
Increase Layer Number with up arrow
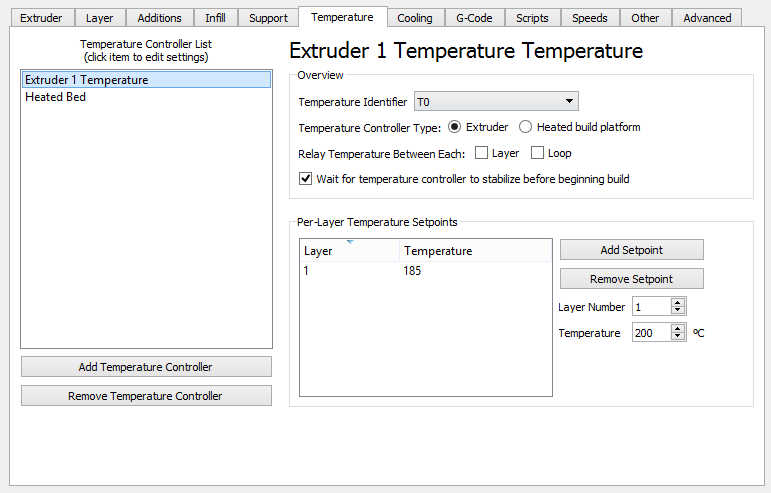coord(678,302)
